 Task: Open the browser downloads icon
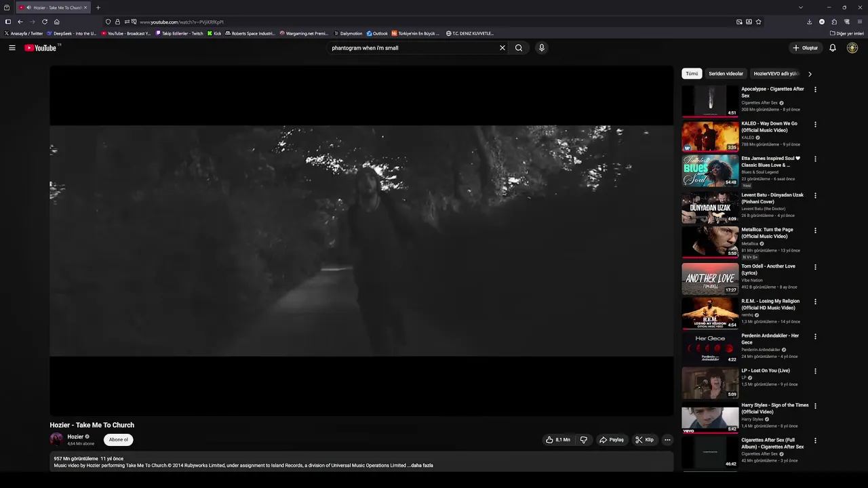click(809, 22)
